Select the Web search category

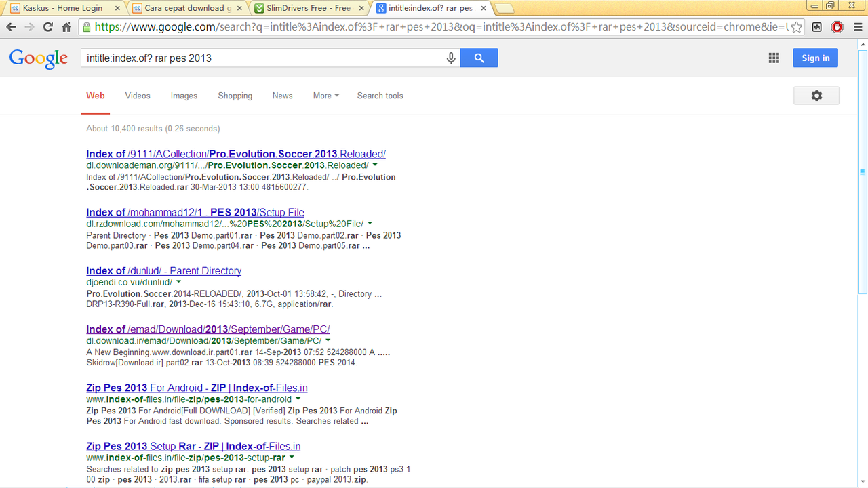96,96
